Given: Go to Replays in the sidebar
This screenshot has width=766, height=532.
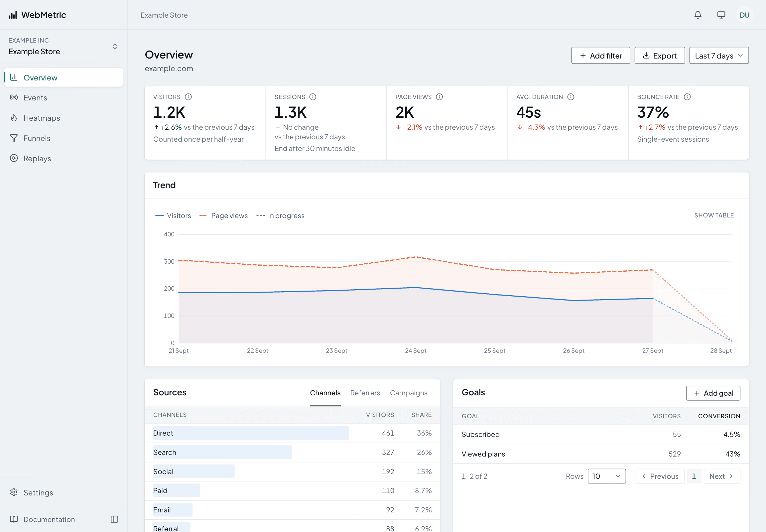Looking at the screenshot, I should click(63, 158).
